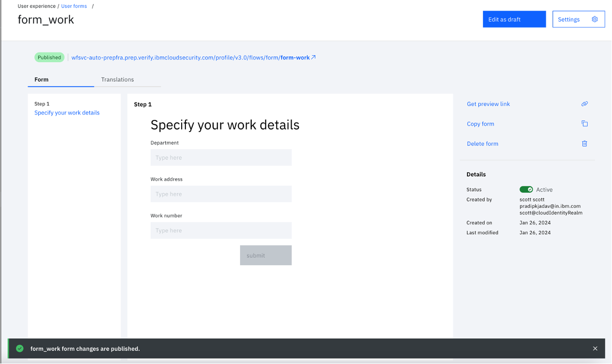The width and height of the screenshot is (612, 364).
Task: Click the Edit as draft button
Action: [x=514, y=19]
